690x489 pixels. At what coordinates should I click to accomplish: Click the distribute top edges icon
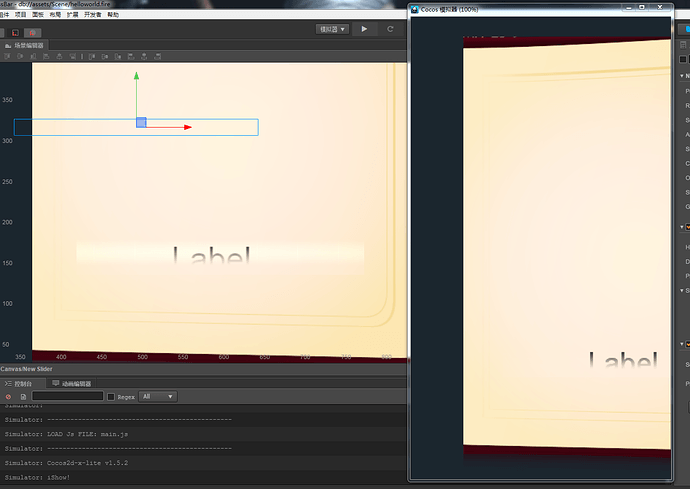pos(92,56)
